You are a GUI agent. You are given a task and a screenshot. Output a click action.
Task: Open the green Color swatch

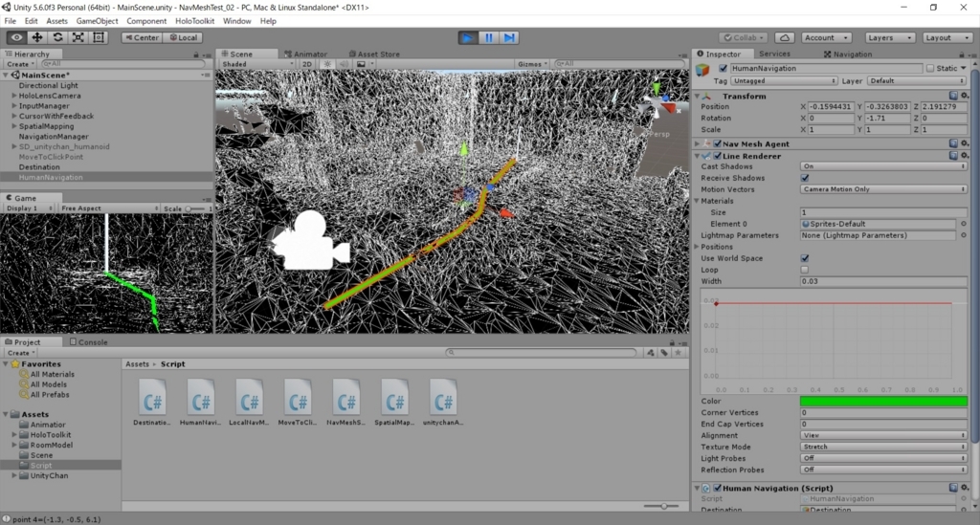point(883,401)
